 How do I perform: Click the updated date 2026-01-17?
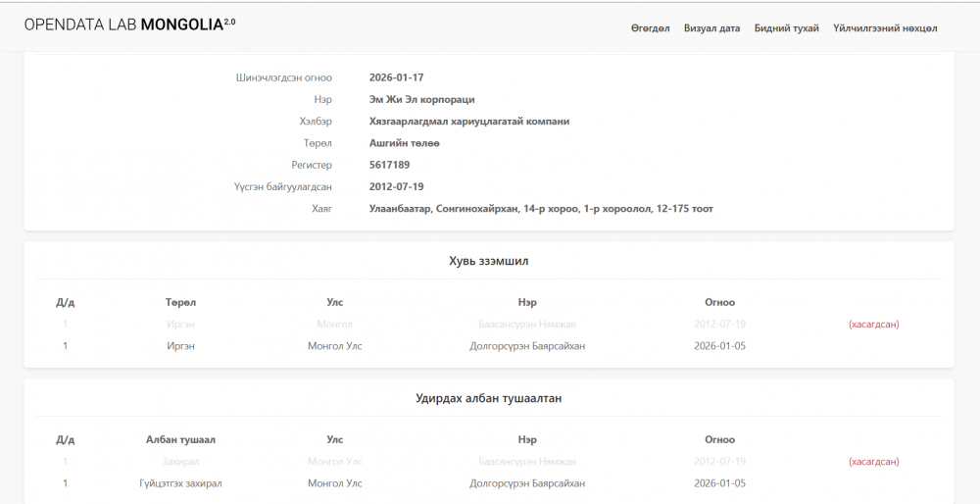point(396,77)
